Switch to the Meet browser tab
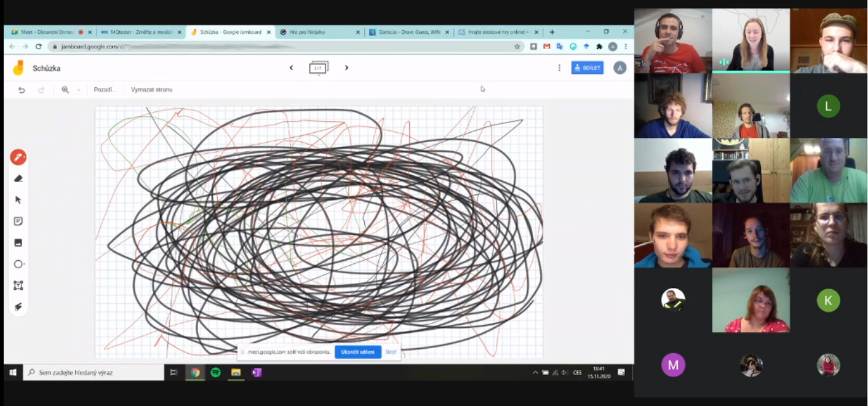This screenshot has width=868, height=406. pyautogui.click(x=47, y=32)
